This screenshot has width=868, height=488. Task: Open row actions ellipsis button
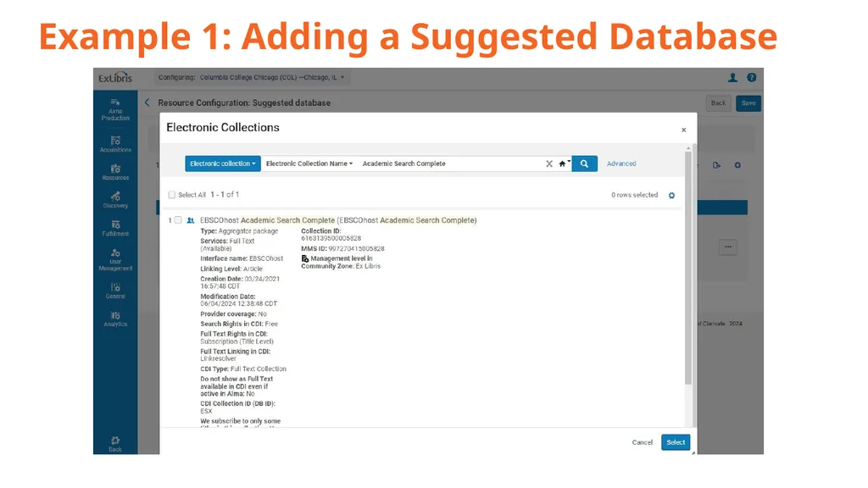(x=728, y=247)
